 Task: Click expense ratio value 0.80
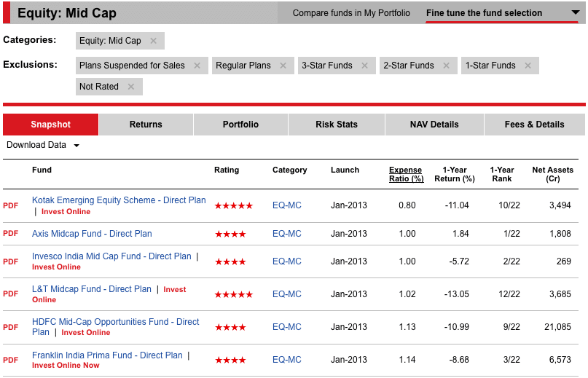(407, 205)
